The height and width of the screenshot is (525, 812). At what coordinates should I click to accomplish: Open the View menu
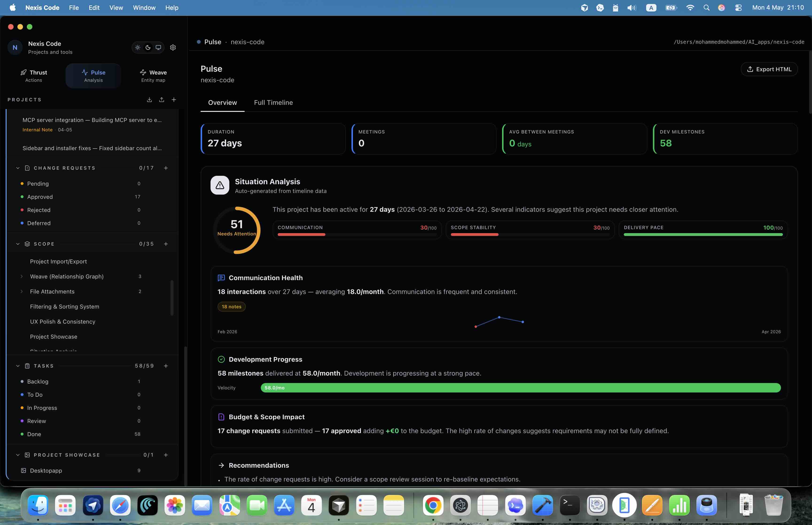pos(116,8)
